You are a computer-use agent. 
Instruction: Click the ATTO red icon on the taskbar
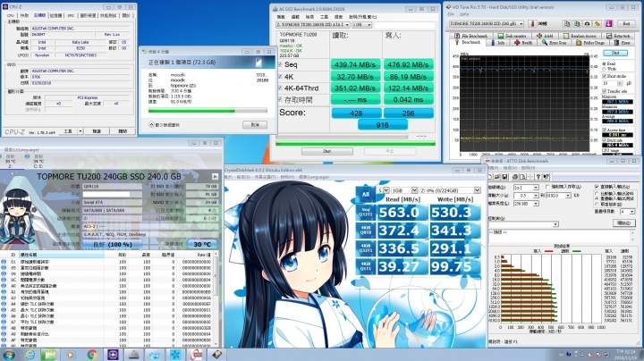click(196, 355)
